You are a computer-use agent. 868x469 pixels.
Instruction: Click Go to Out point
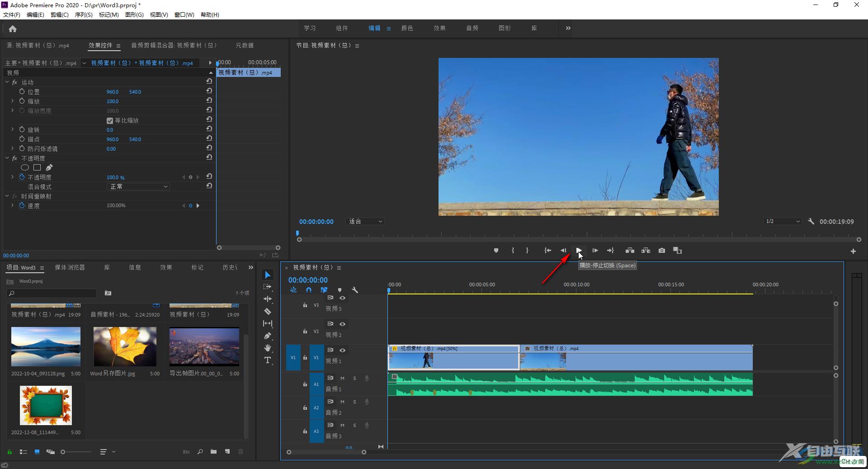click(610, 251)
